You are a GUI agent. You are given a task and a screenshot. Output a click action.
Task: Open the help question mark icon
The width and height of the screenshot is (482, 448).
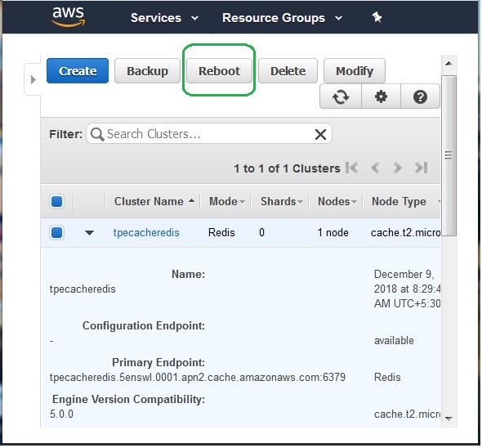[420, 96]
